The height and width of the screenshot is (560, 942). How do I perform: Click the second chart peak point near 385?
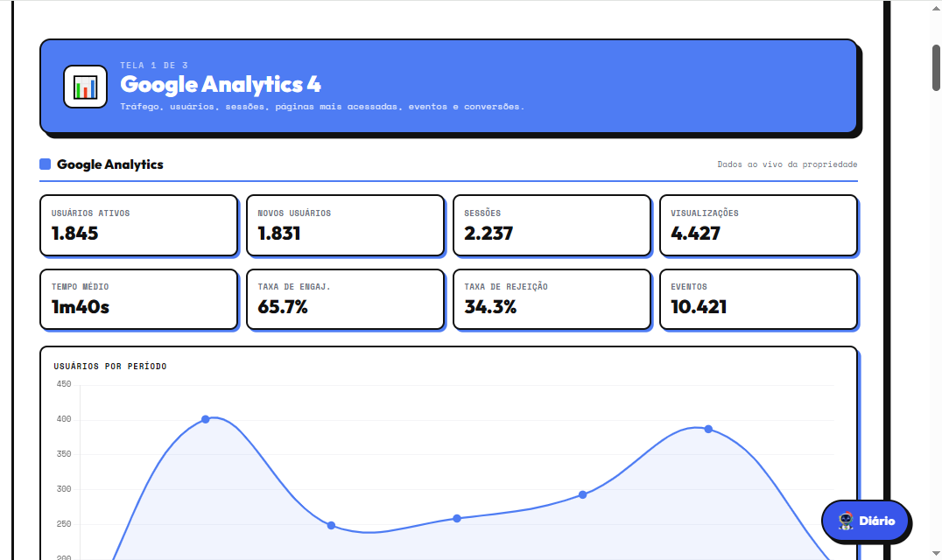point(708,429)
